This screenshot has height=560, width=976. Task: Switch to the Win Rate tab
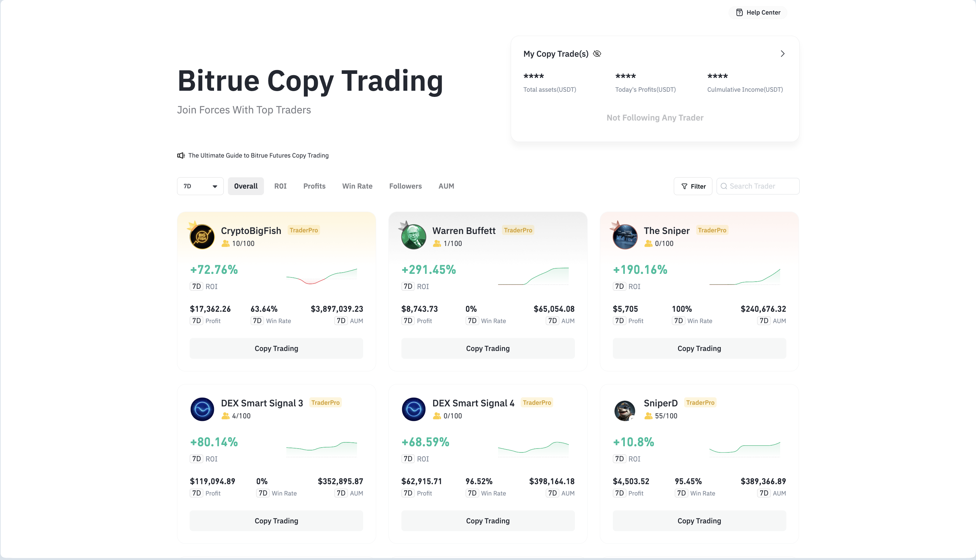pos(357,186)
